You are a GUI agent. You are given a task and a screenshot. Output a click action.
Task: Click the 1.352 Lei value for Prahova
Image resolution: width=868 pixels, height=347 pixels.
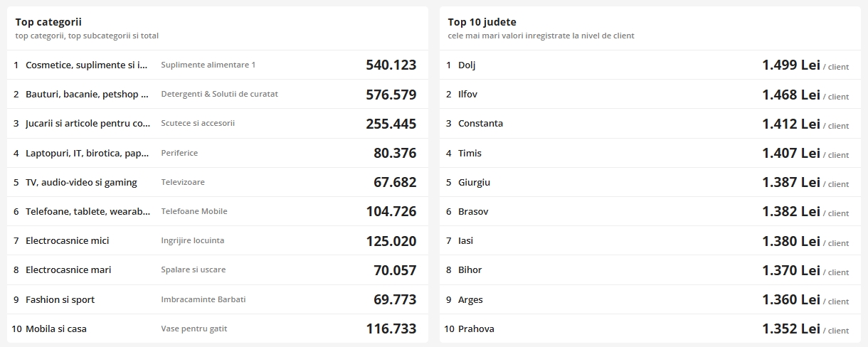coord(790,329)
